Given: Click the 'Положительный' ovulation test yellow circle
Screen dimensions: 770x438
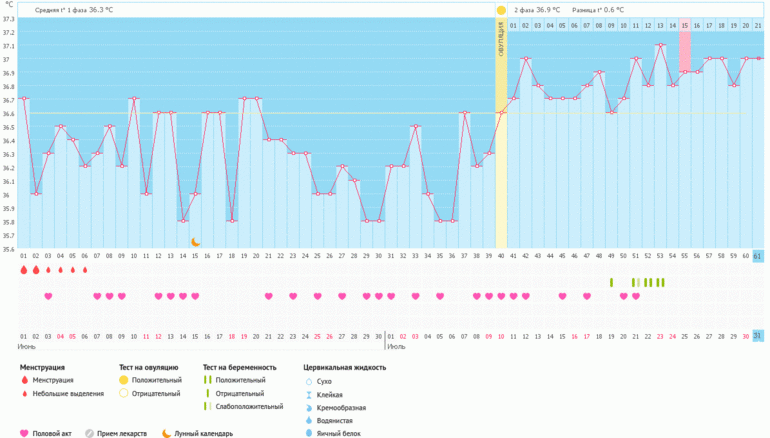Looking at the screenshot, I should (123, 381).
